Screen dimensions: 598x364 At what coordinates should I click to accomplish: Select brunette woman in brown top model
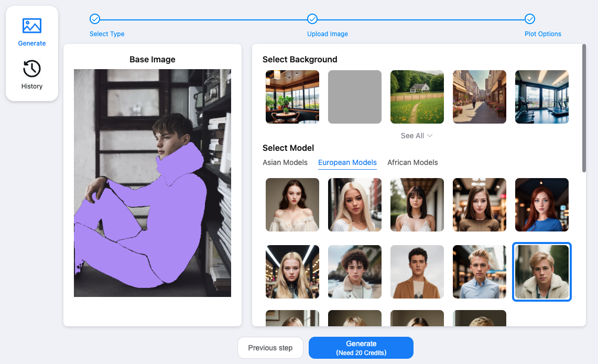click(x=480, y=205)
